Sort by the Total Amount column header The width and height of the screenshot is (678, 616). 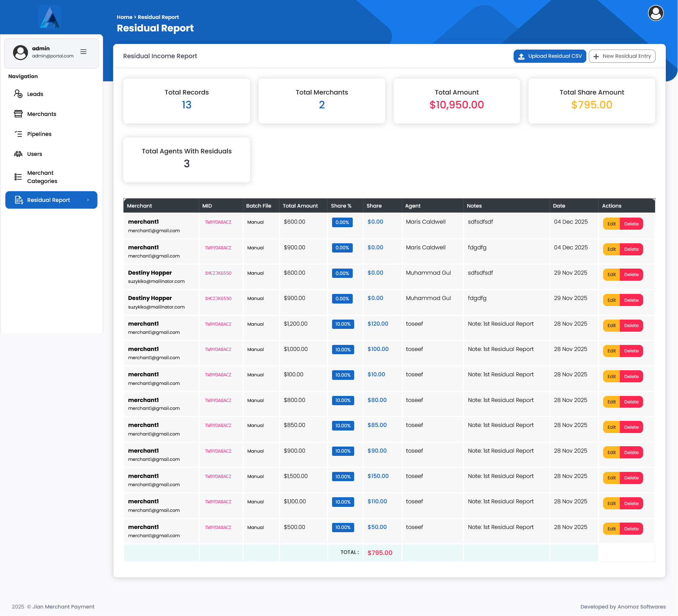pos(300,206)
